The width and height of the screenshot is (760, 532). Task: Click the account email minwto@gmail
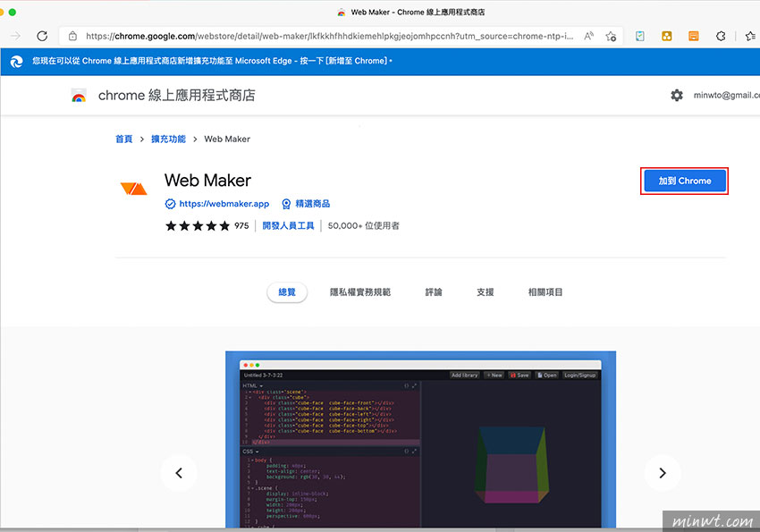pos(727,96)
